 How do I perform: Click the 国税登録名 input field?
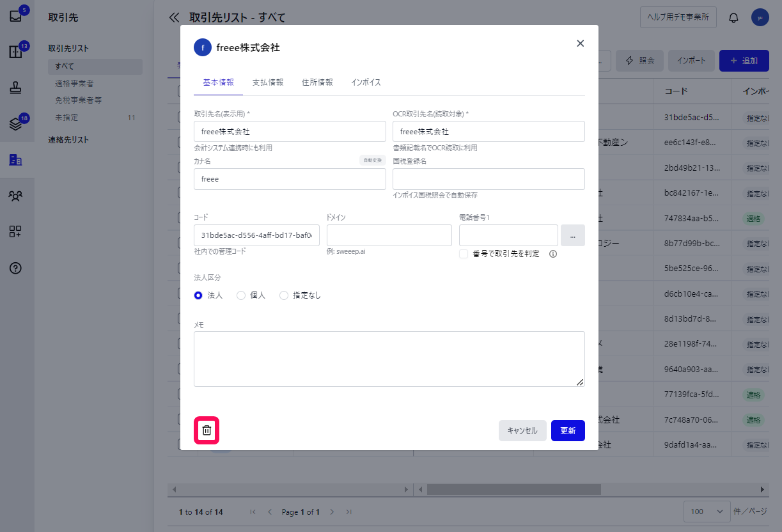coord(489,179)
